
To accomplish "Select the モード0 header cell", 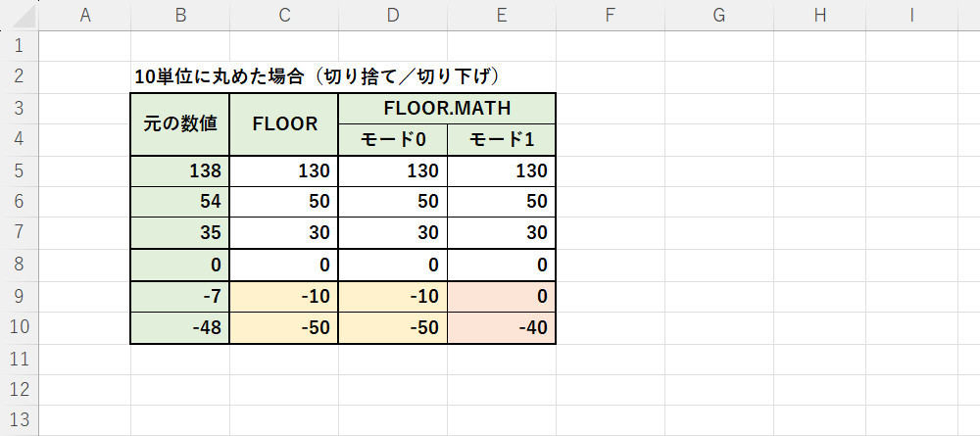I will [x=393, y=140].
